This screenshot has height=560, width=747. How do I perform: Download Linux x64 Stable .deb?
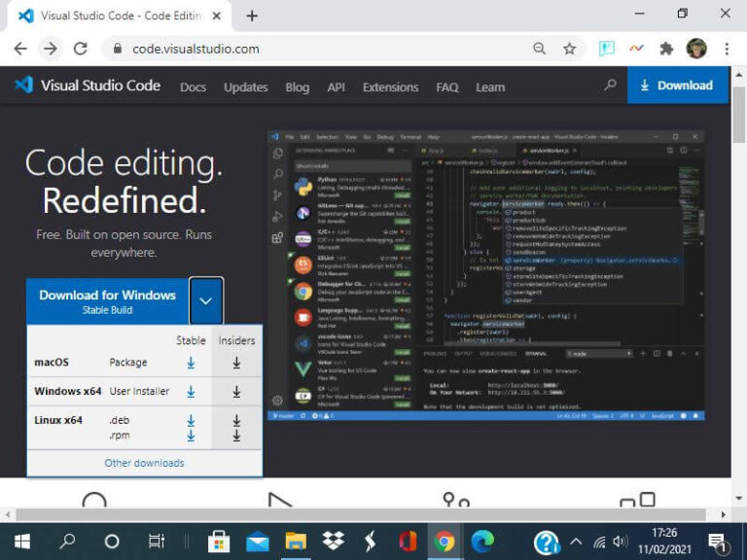pos(191,420)
